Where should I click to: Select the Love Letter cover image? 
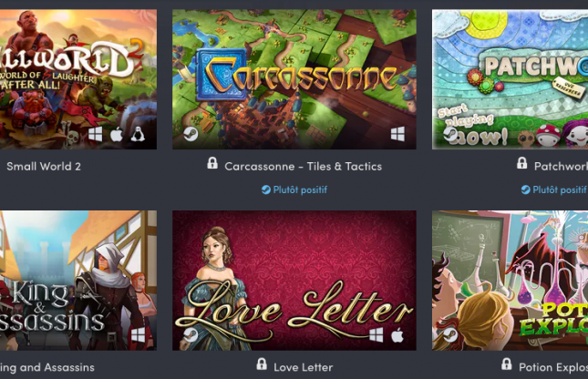(x=294, y=281)
